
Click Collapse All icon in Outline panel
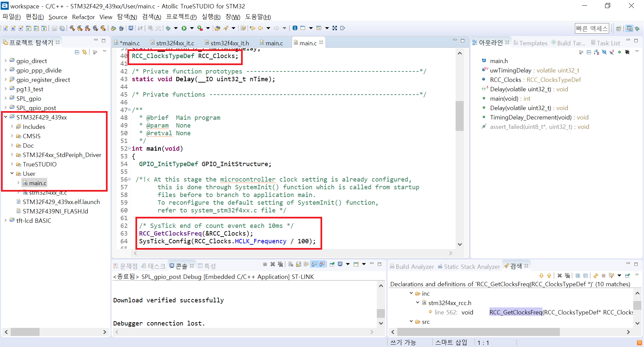tap(589, 52)
